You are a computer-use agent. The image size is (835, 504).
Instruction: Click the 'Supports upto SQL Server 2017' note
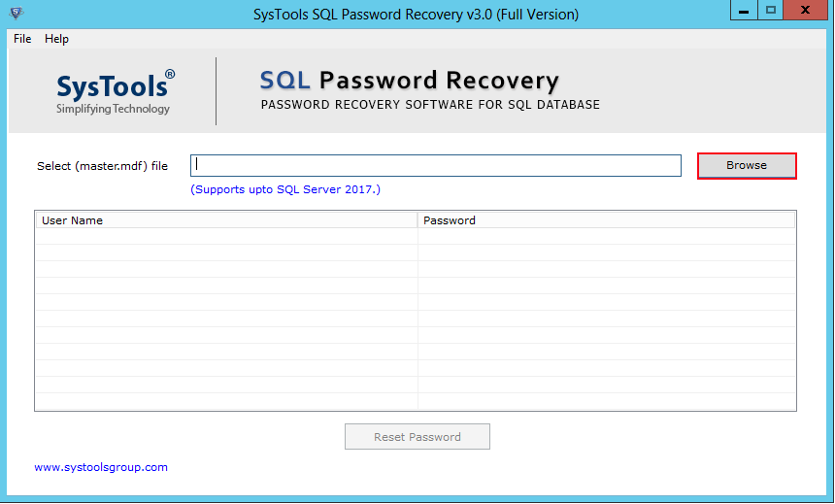[285, 189]
